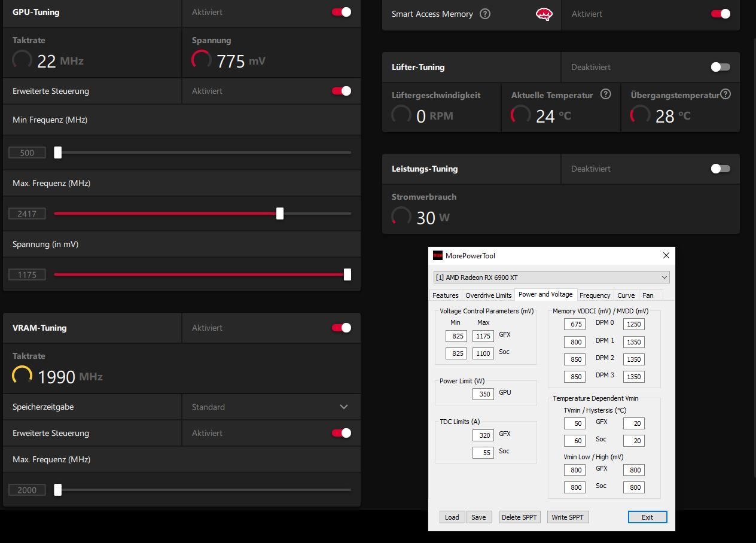756x543 pixels.
Task: Click the Aktuelle Temperatur gauge icon
Action: pyautogui.click(x=521, y=115)
